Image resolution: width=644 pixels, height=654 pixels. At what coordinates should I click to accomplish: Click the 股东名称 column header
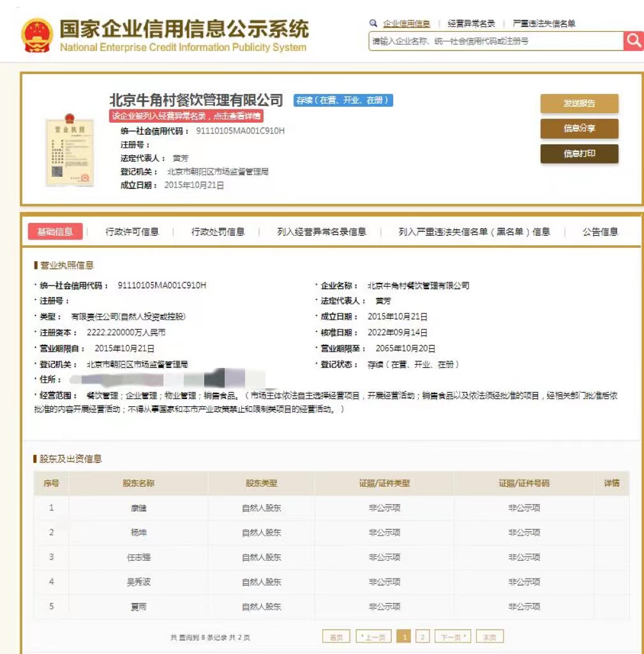click(139, 483)
